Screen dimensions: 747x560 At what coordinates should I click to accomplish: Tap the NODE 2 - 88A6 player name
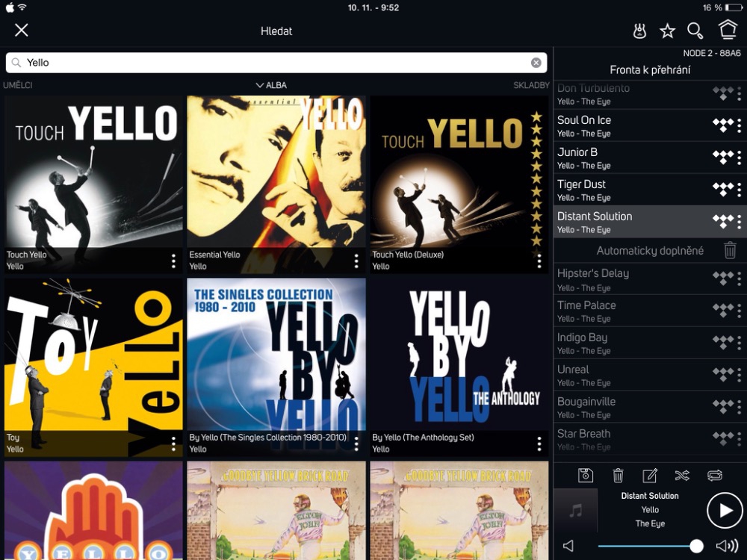tap(712, 53)
